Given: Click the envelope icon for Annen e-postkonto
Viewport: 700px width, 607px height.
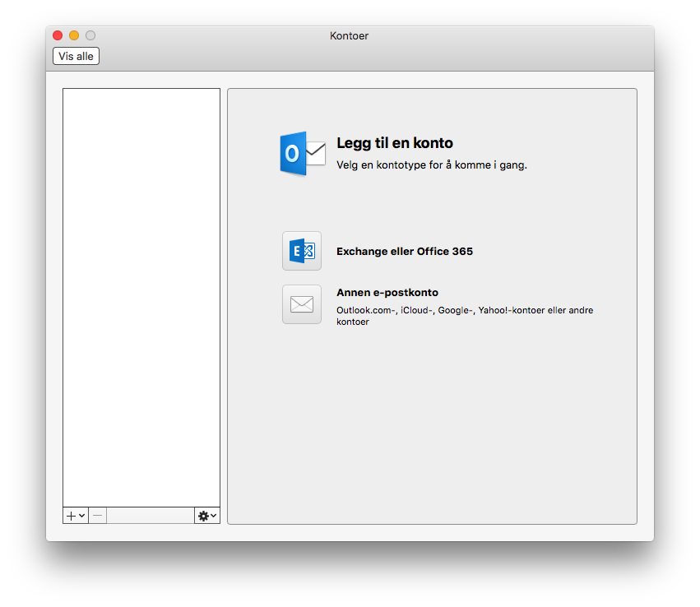Looking at the screenshot, I should coord(302,304).
